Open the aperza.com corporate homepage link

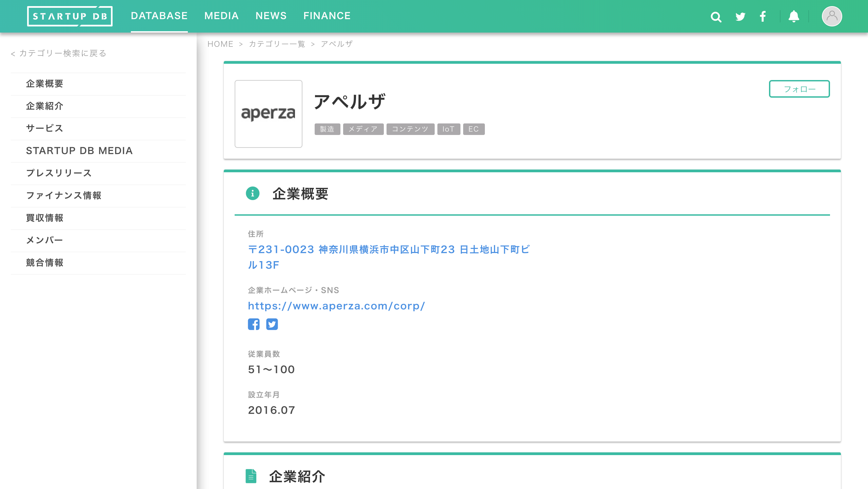[x=336, y=306]
